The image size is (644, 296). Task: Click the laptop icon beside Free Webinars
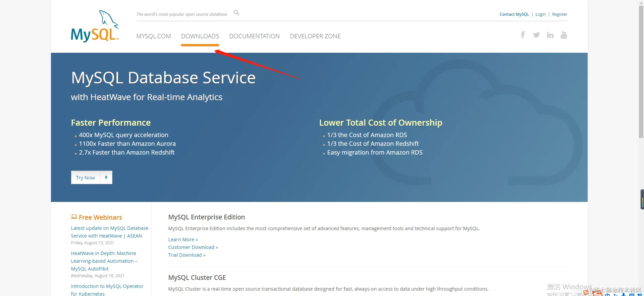[x=74, y=217]
